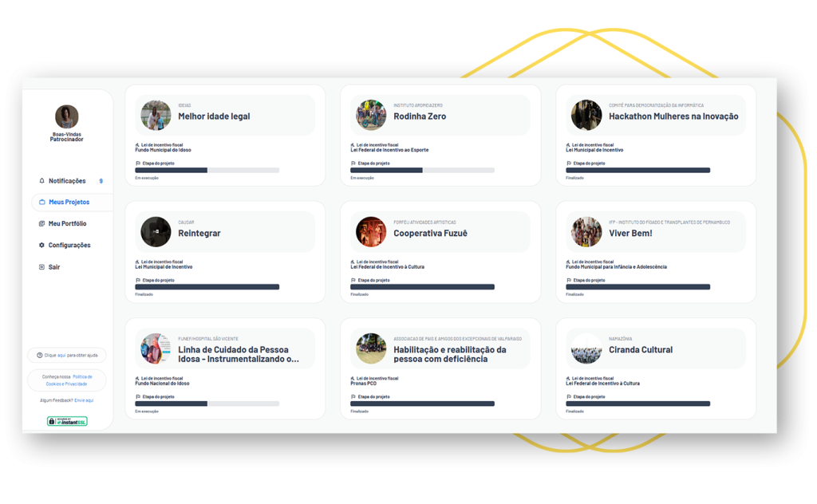Screen dimensions: 817x504
Task: Open the Ciranda Cultural project title
Action: point(641,350)
